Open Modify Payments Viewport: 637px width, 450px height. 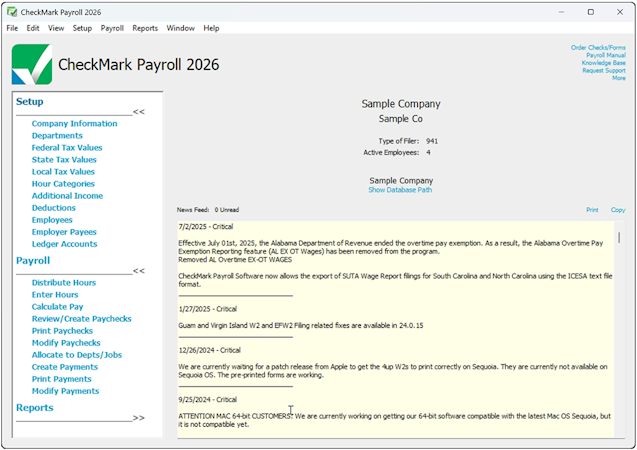tap(65, 391)
